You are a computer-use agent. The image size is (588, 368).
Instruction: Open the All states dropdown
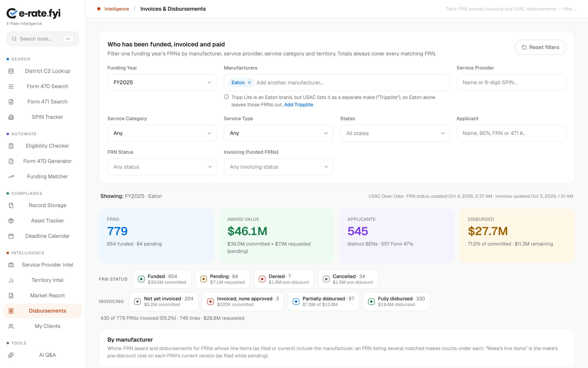(x=395, y=133)
